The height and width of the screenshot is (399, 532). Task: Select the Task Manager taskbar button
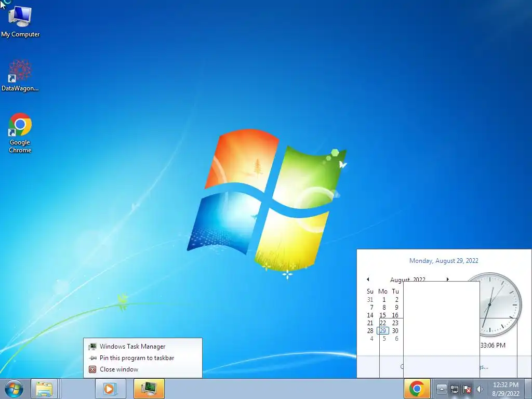tap(149, 389)
